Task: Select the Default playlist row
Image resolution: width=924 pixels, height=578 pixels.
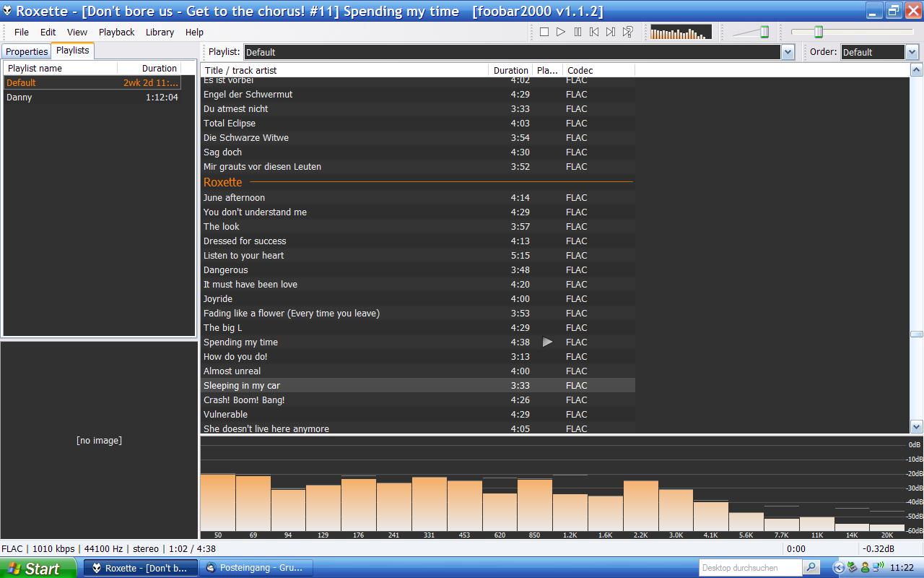Action: click(x=92, y=82)
